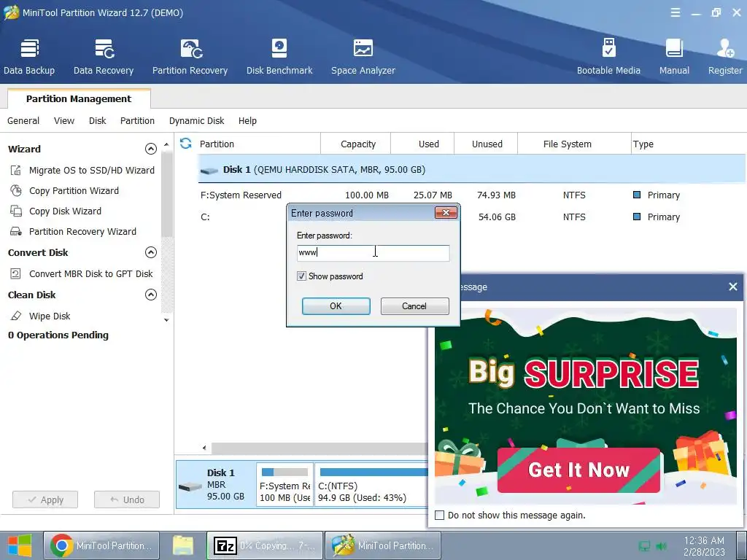The width and height of the screenshot is (747, 560).
Task: Open the Register dialog
Action: tap(725, 57)
